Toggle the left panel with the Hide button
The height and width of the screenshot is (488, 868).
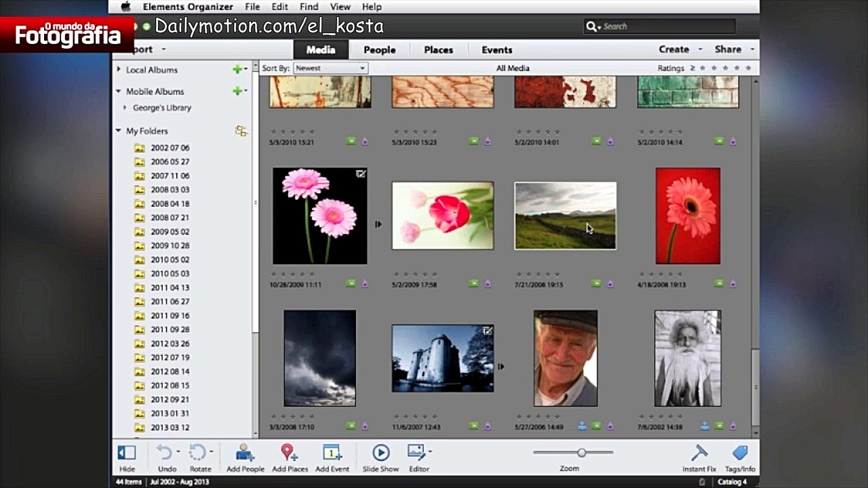coord(127,453)
